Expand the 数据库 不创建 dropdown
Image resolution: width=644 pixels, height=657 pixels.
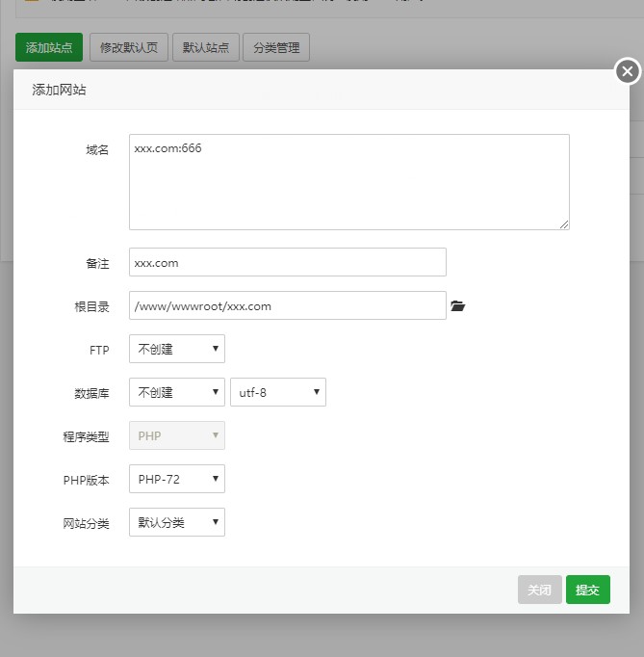point(177,392)
